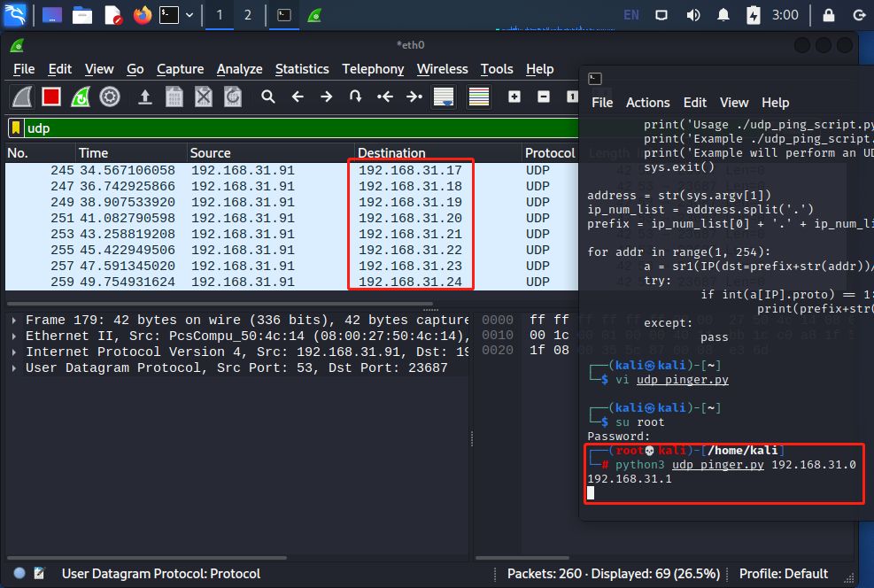Stop the running packet capture

[51, 97]
